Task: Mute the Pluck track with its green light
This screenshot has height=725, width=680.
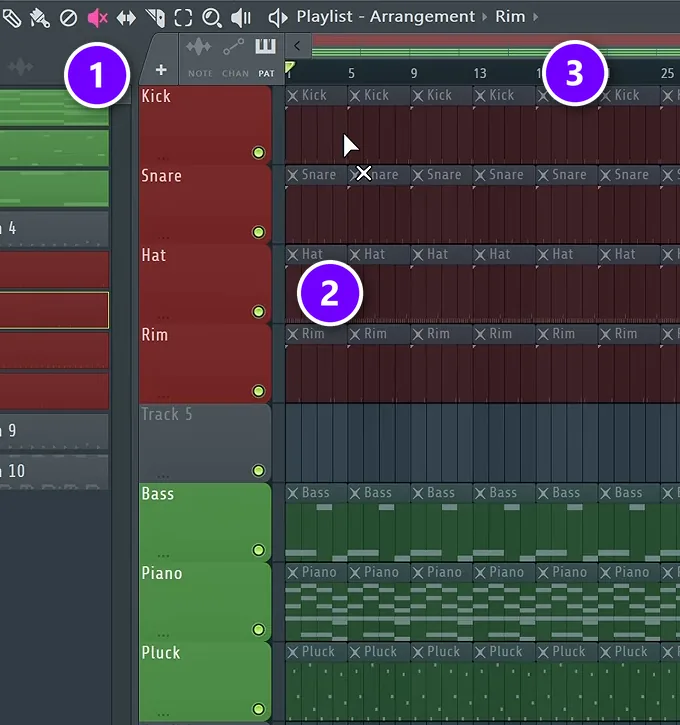Action: (x=258, y=709)
